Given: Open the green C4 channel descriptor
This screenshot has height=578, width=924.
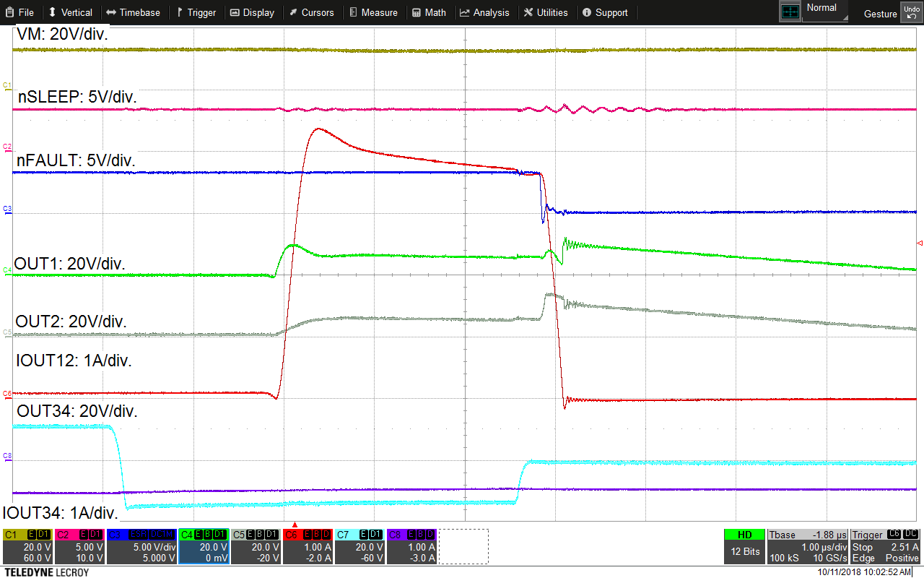Looking at the screenshot, I should coord(204,546).
